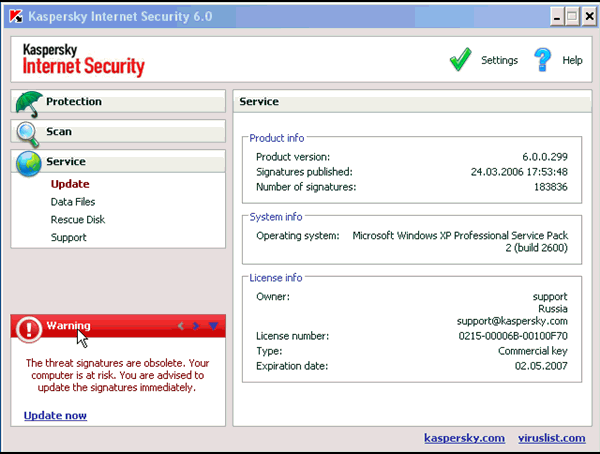Click the blue question mark Help icon
600x454 pixels.
click(542, 59)
